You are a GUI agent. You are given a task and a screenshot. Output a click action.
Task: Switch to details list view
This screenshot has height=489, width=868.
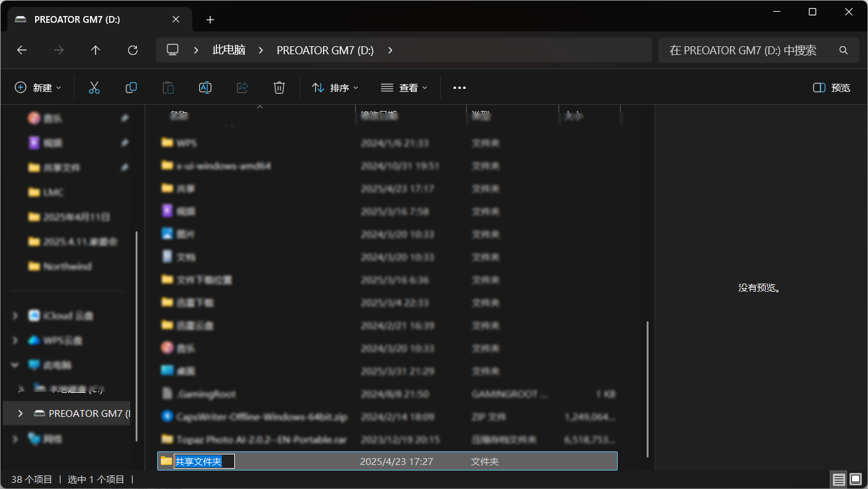[x=838, y=479]
